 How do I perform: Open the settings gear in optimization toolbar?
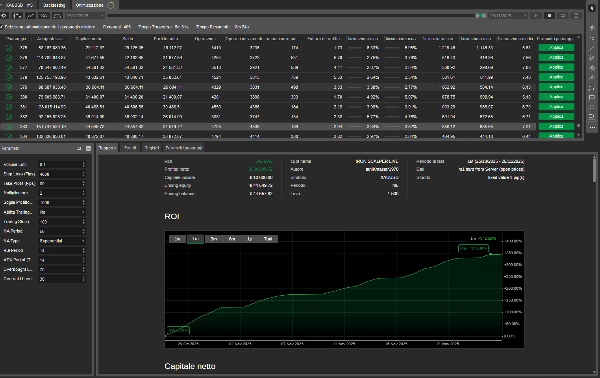(4, 16)
